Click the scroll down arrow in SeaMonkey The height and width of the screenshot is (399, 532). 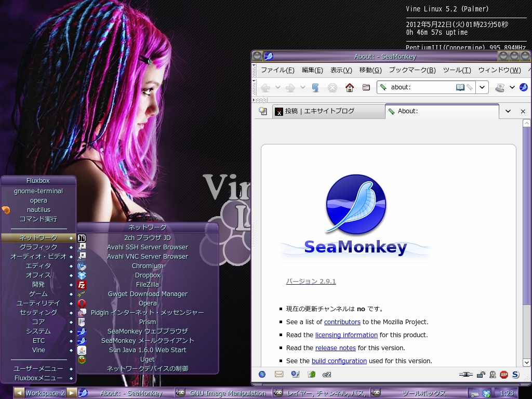(x=527, y=362)
